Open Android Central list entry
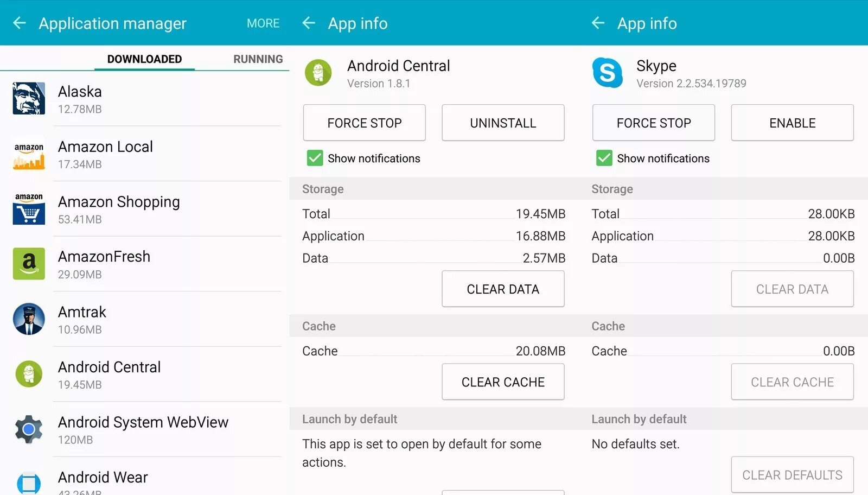This screenshot has height=495, width=868. click(x=144, y=375)
